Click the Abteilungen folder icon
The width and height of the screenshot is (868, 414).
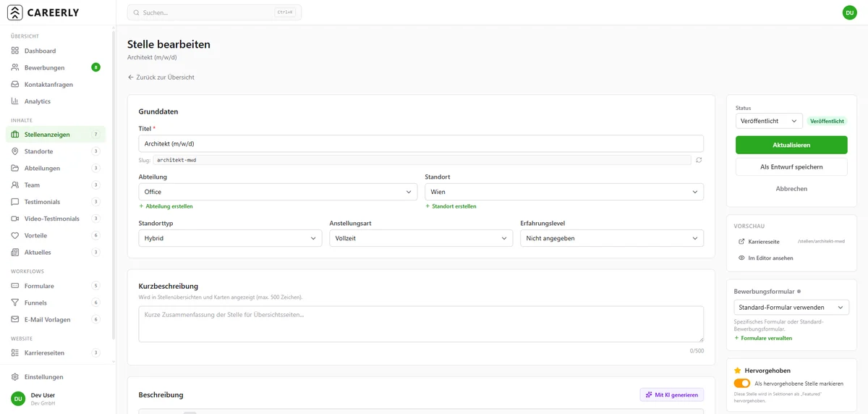[x=15, y=168]
